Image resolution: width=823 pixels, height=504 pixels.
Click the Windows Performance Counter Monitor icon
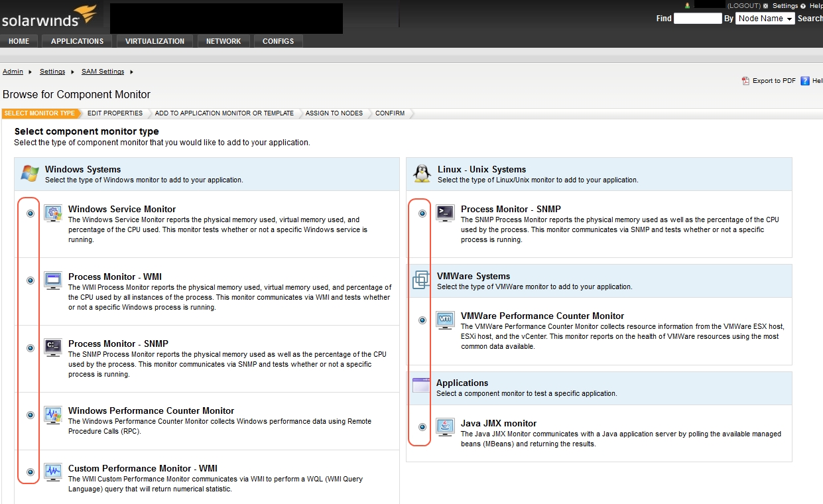click(x=53, y=414)
